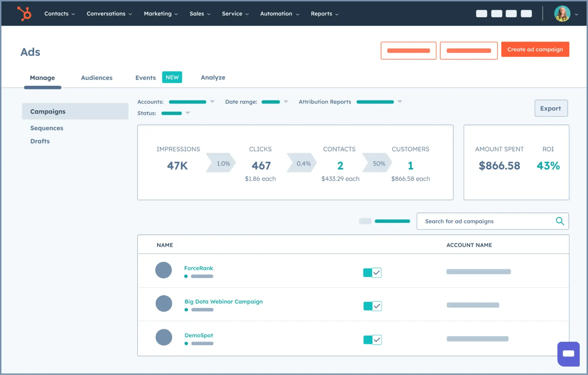This screenshot has width=588, height=375.
Task: Open the chat widget in the bottom-right corner
Action: (569, 354)
